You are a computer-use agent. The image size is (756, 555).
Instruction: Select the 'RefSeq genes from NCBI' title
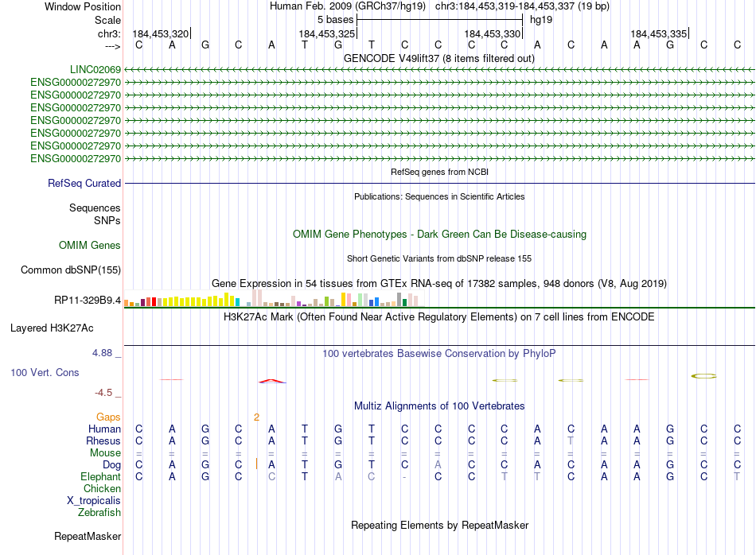(439, 172)
